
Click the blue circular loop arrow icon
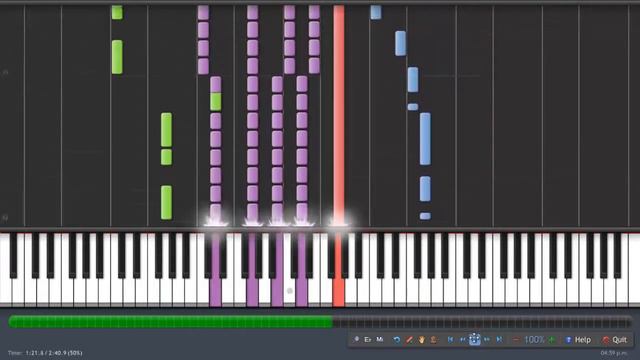[396, 340]
